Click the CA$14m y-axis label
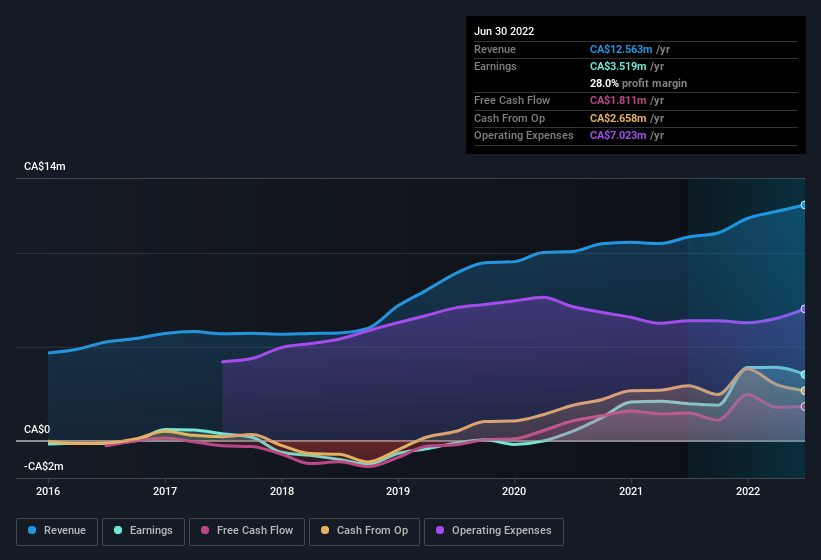Screen dimensions: 821x560 pos(45,166)
